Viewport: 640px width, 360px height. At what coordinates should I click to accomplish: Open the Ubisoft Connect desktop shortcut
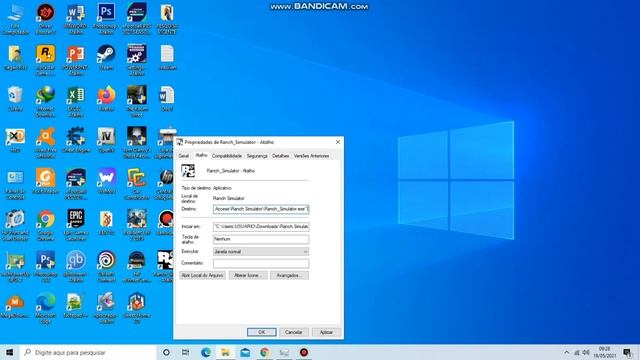pyautogui.click(x=106, y=267)
